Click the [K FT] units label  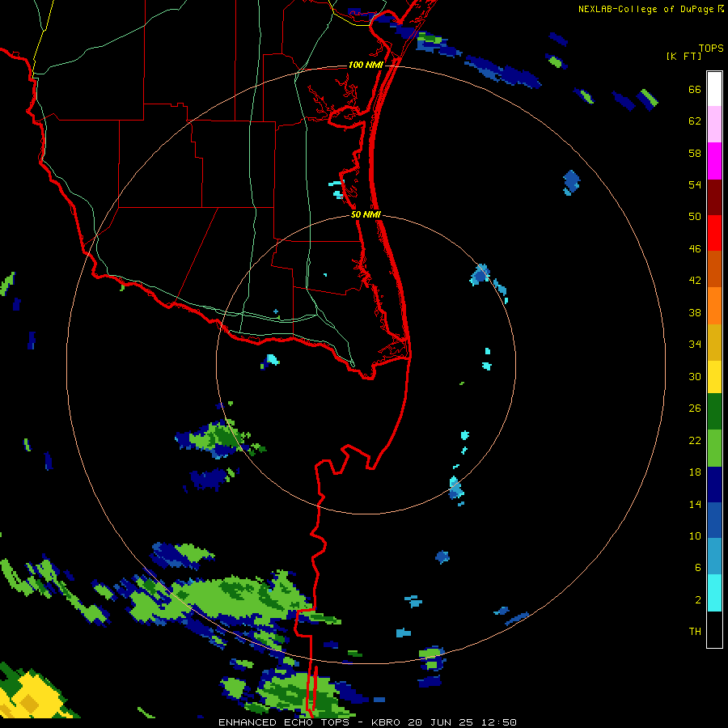(684, 56)
